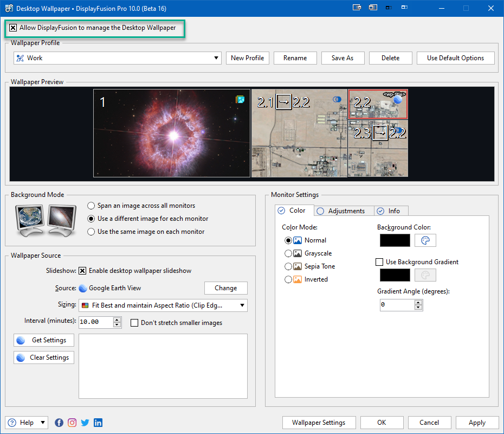Click the Clear Settings button

[x=44, y=358]
